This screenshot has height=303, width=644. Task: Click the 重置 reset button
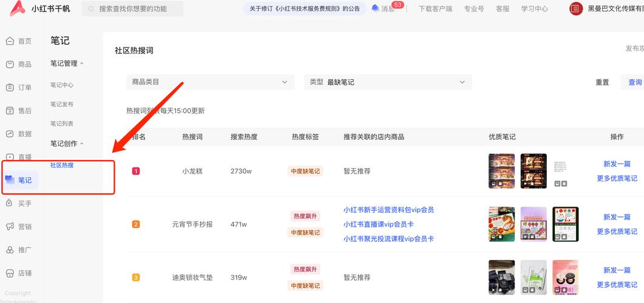click(x=602, y=82)
